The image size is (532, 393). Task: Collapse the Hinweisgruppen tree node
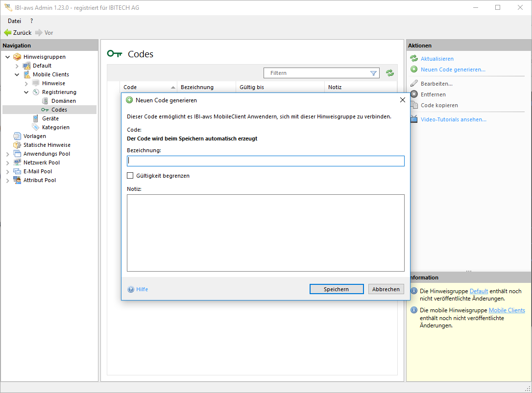8,57
